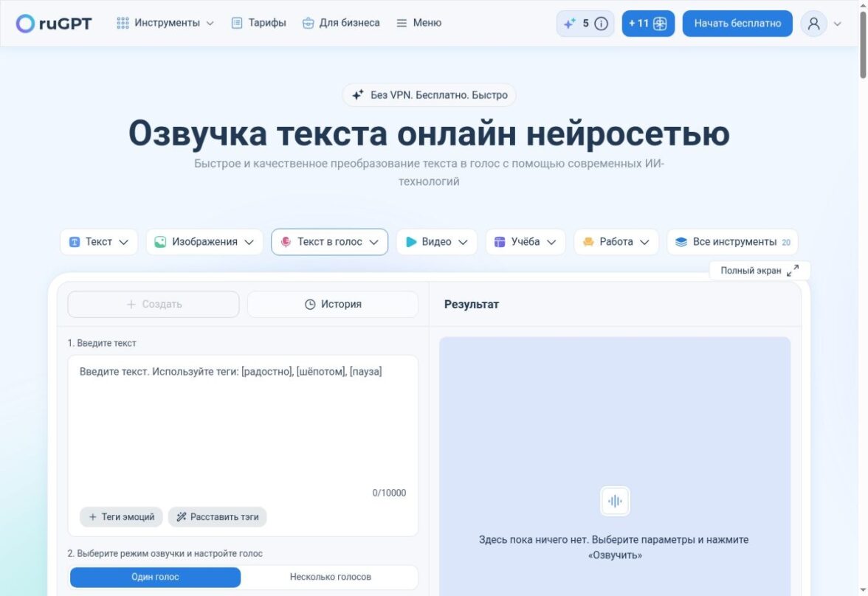Viewport: 868px width, 596px height.
Task: Open the Тарифы menu item
Action: pos(258,24)
